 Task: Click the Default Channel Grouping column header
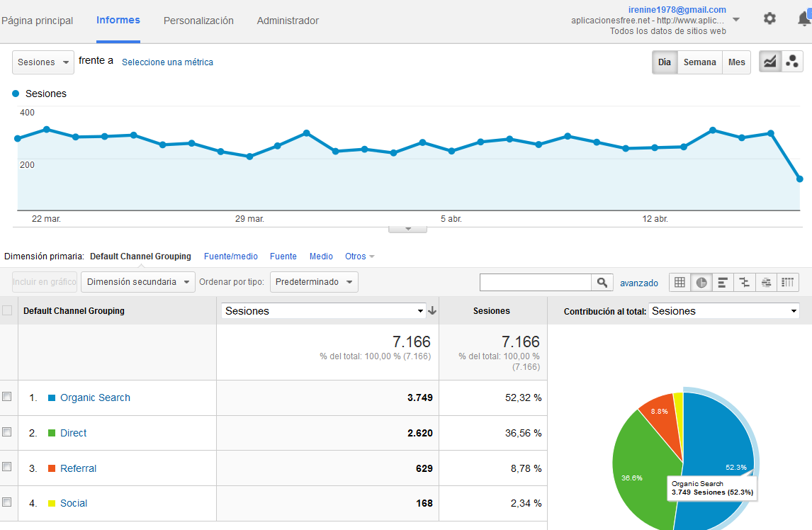[74, 311]
